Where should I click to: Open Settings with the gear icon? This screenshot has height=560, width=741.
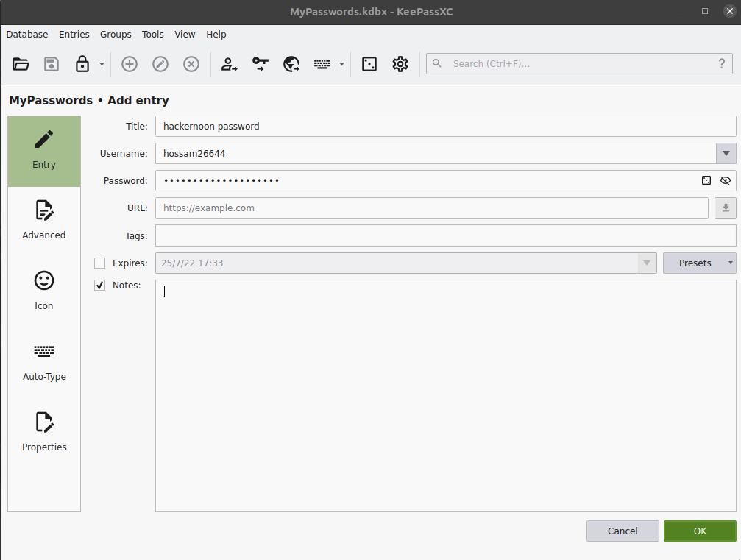(400, 64)
